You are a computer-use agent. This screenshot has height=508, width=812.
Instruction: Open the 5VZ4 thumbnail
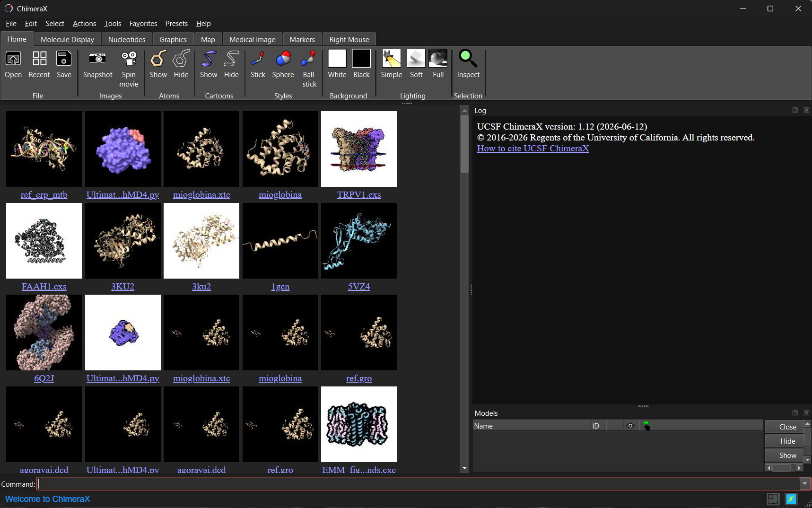[359, 241]
